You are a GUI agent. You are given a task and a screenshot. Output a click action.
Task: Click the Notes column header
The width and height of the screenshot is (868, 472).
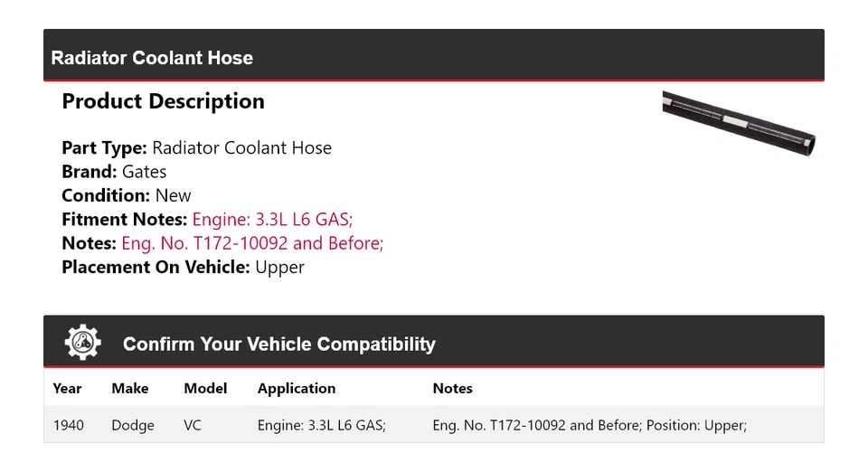tap(452, 388)
